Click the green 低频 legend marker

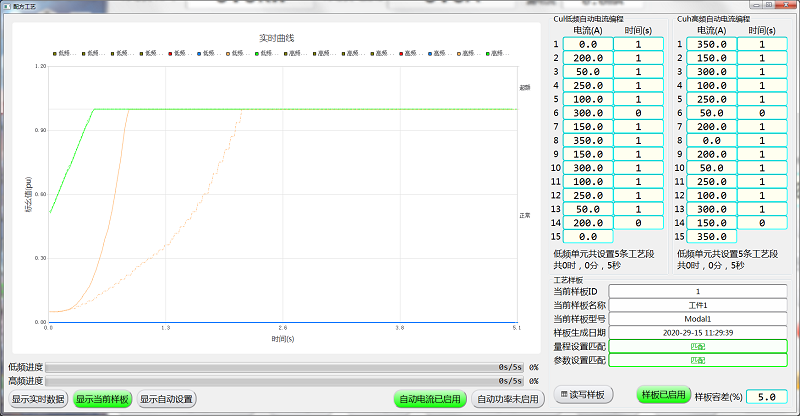click(258, 53)
